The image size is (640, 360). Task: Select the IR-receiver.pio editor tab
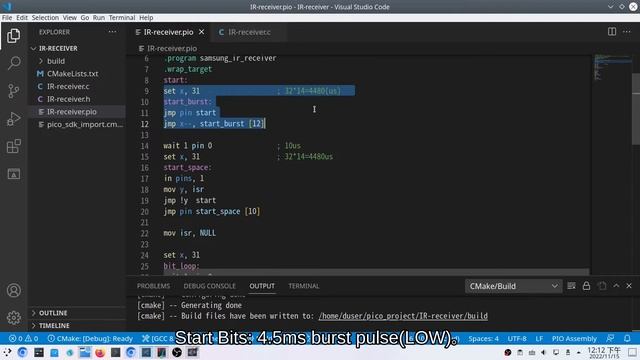tap(168, 32)
